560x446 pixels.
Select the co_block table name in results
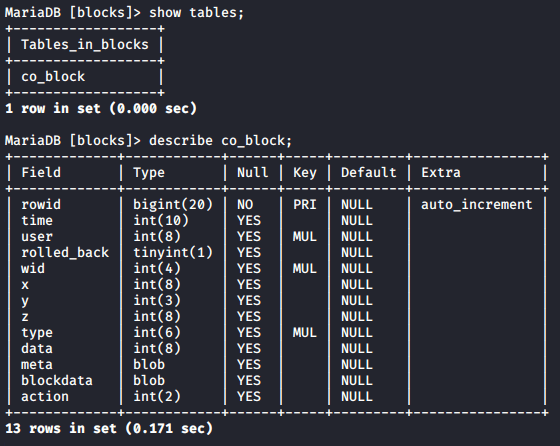[x=53, y=77]
